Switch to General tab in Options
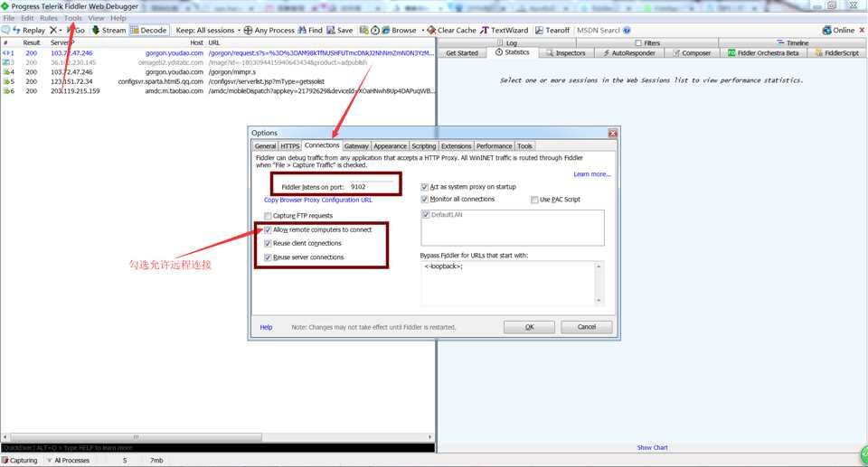This screenshot has height=467, width=868. tap(265, 146)
